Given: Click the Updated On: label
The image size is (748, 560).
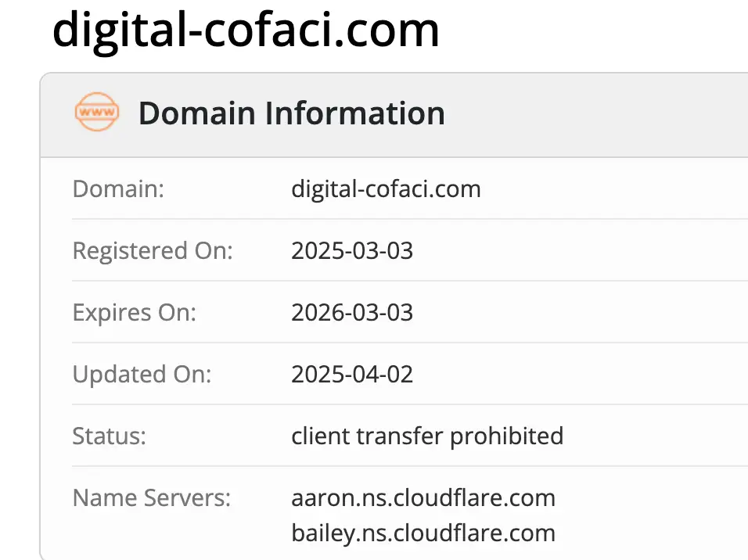Looking at the screenshot, I should (x=142, y=374).
